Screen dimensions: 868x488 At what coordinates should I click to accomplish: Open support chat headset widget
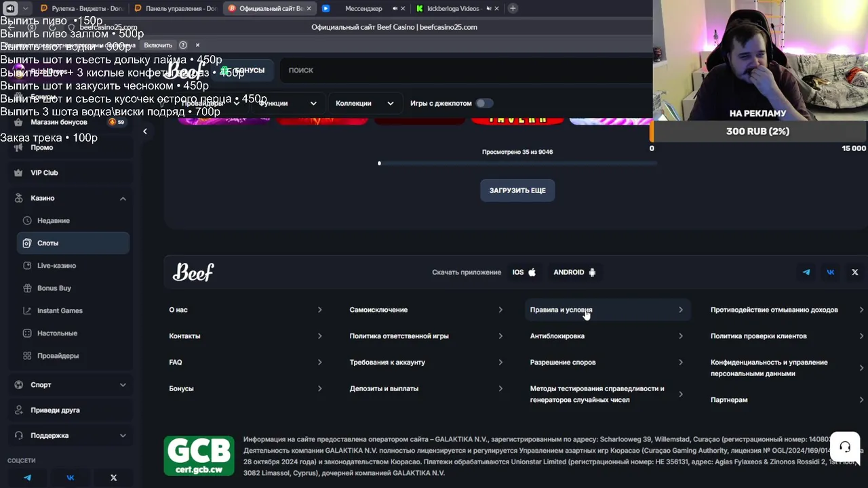click(x=845, y=447)
